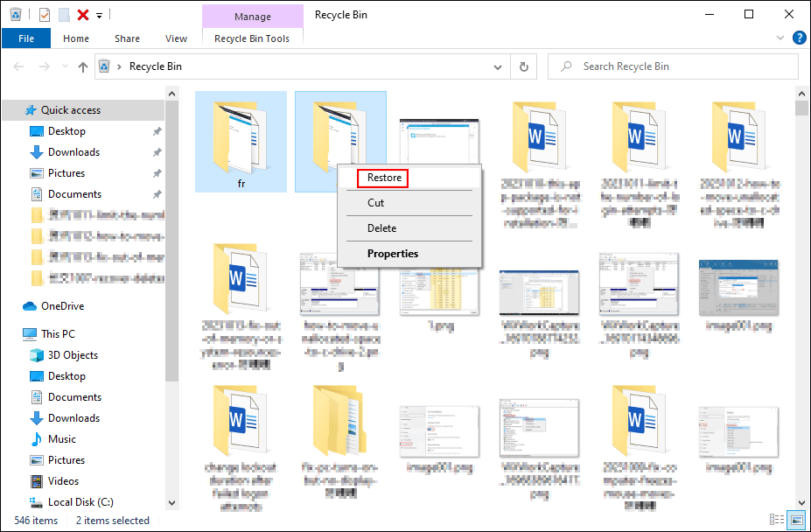Unpin Desktop from Quick access
811x532 pixels.
tap(156, 130)
